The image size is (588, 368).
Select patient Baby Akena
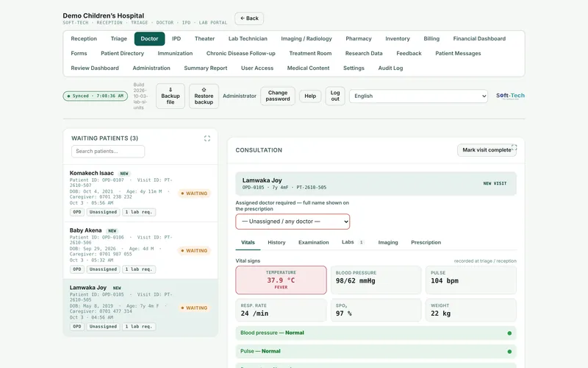tap(140, 250)
